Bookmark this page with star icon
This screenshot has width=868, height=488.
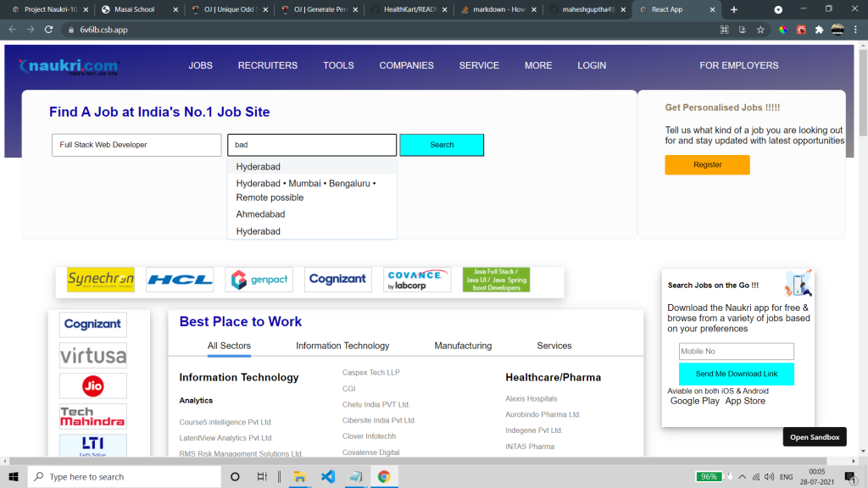tap(760, 29)
